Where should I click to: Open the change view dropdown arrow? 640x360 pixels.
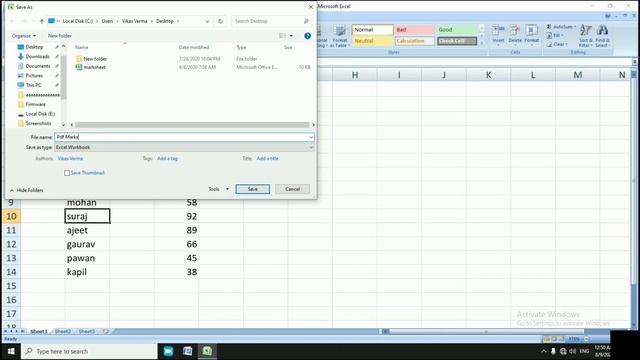[291, 36]
